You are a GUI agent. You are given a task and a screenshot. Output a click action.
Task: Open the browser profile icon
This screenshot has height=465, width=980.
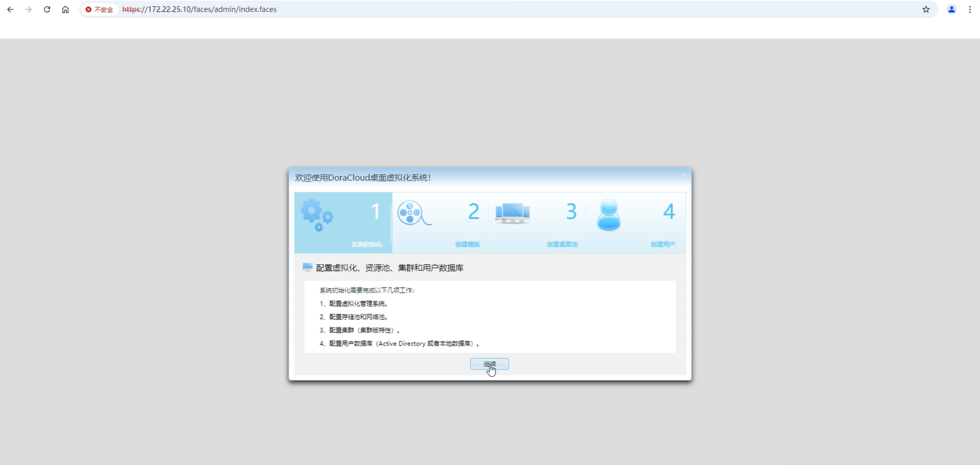click(951, 10)
